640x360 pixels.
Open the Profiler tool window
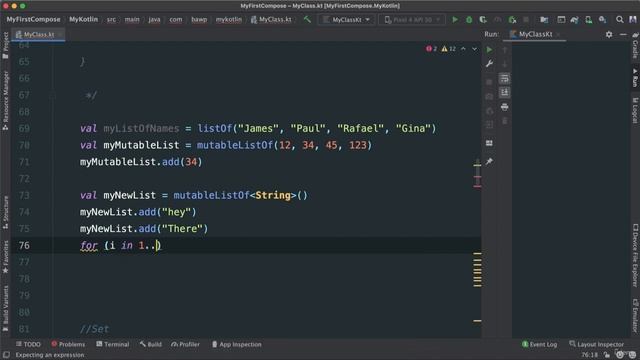185,344
